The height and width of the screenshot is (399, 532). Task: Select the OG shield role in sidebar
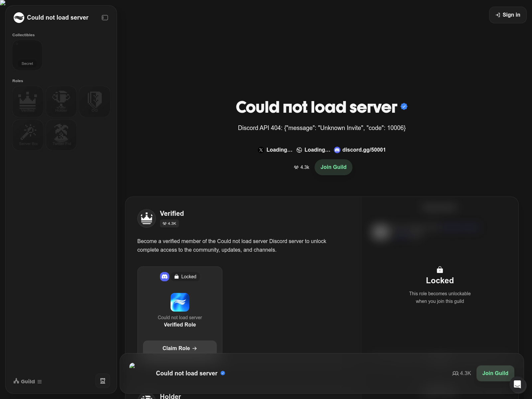pos(94,101)
